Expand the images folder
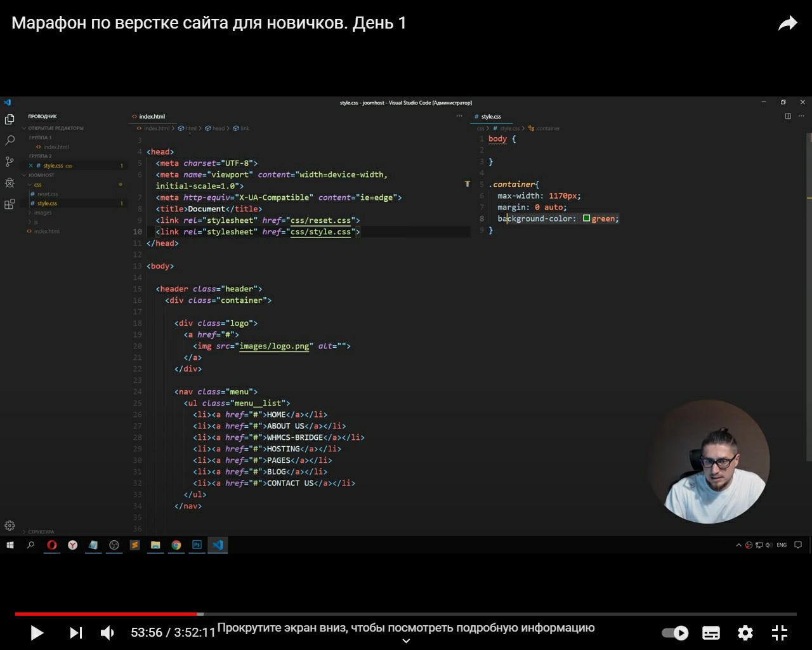 tap(43, 213)
